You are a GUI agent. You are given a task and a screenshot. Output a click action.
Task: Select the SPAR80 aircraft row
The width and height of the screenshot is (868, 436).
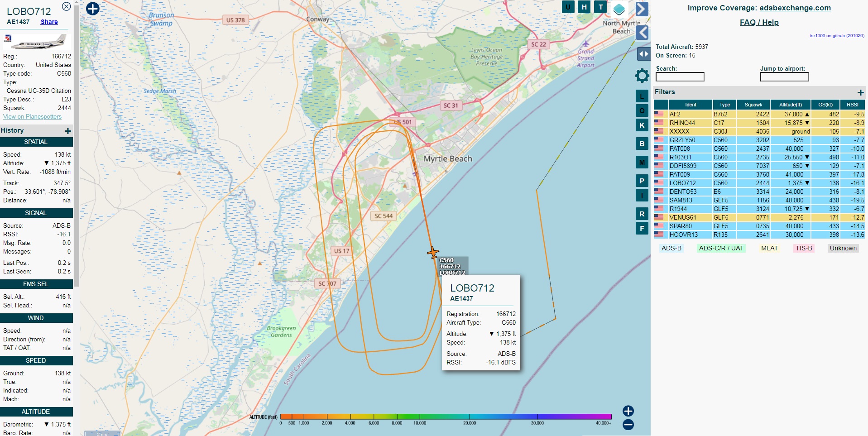tap(759, 226)
